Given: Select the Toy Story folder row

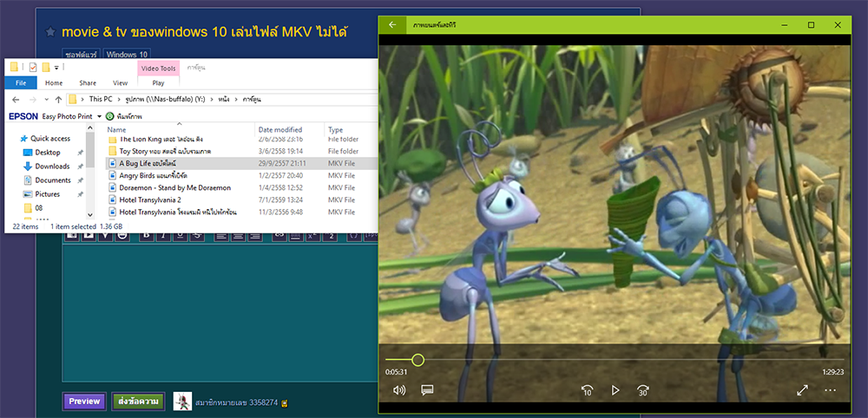Looking at the screenshot, I should point(241,151).
